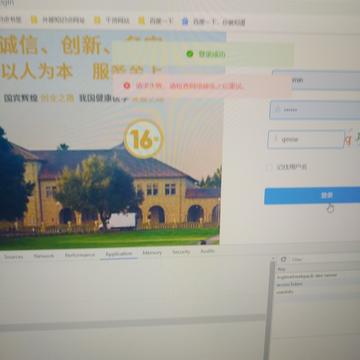Switch to the Security DevTools tab
360x360 pixels.
[181, 252]
